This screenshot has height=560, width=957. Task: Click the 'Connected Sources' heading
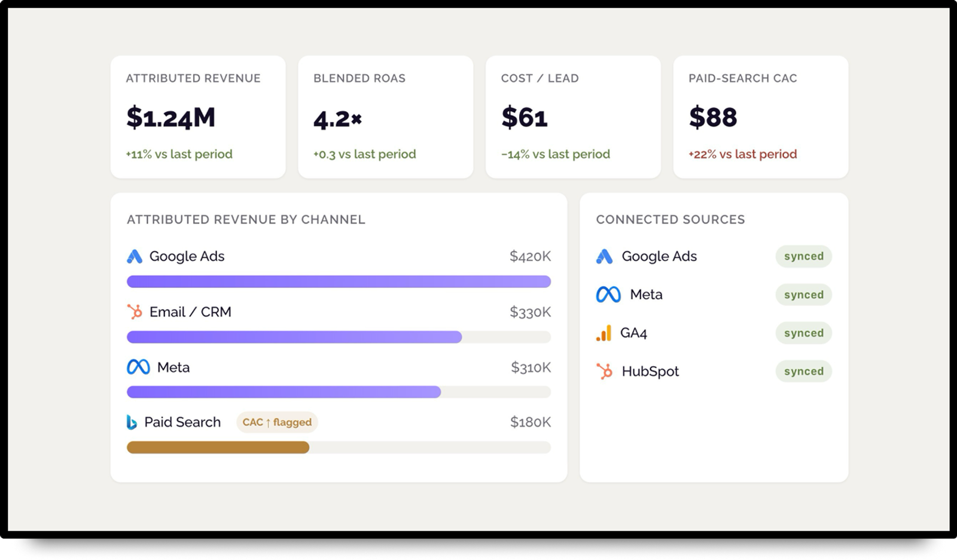tap(670, 219)
